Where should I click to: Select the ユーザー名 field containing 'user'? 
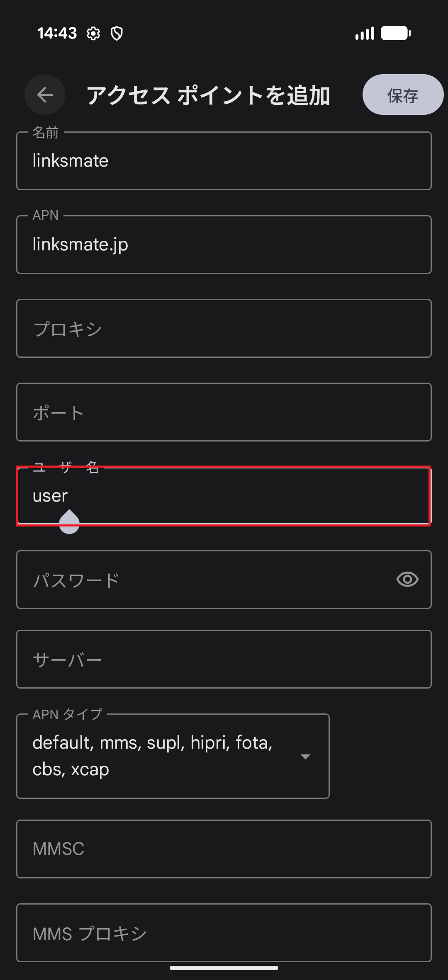coord(224,496)
